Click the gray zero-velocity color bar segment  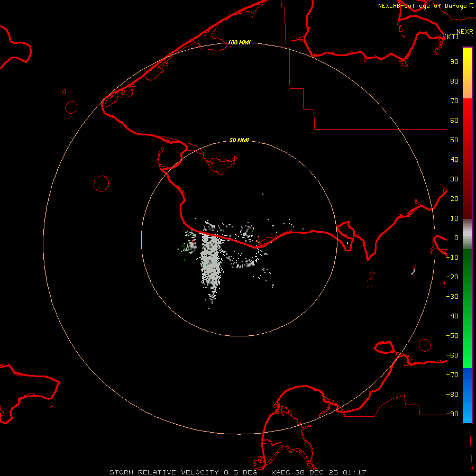[x=467, y=234]
